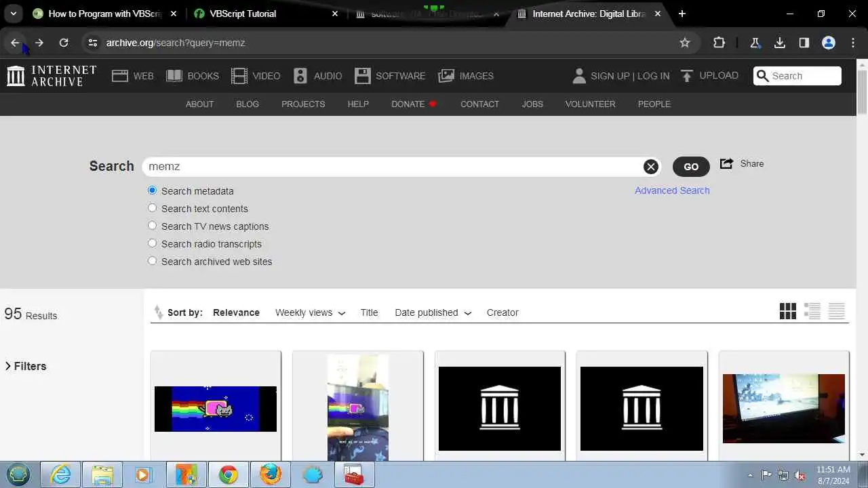
Task: Open Advanced Search link
Action: [672, 190]
